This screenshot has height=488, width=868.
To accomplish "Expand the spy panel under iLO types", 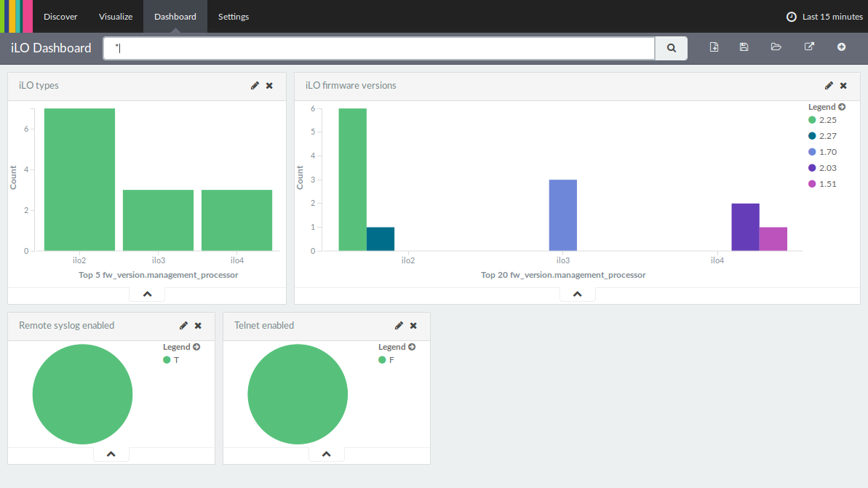I will [147, 295].
